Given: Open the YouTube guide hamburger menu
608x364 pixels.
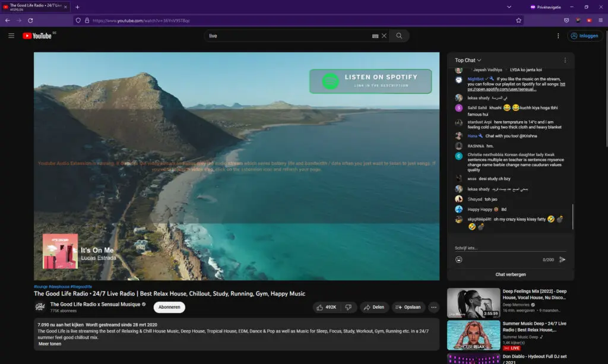Looking at the screenshot, I should coord(11,36).
